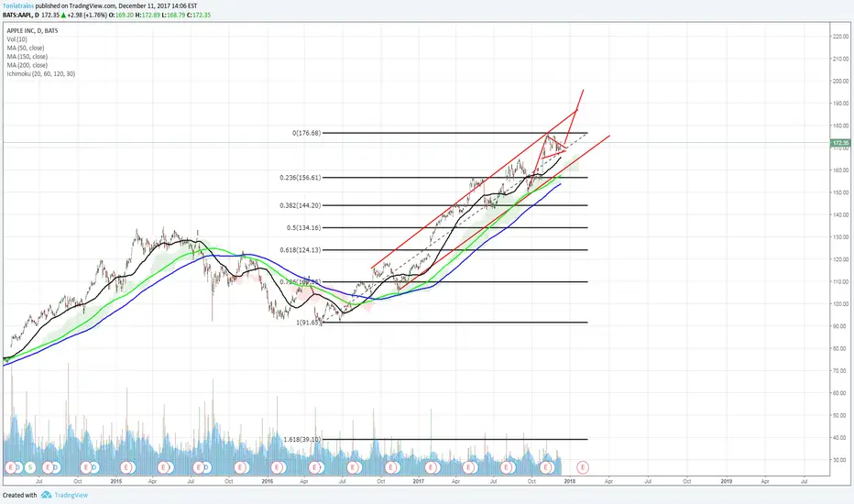
Task: Click the 0.382(144.20) Fibonacci level label
Action: click(301, 205)
